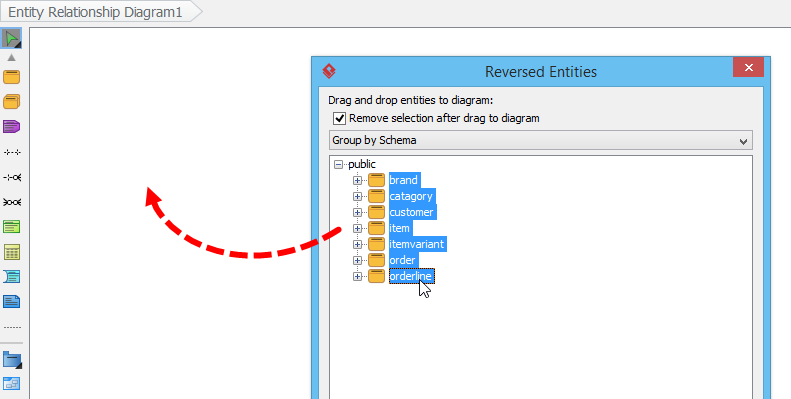This screenshot has width=791, height=399.
Task: Select the order entity
Action: (403, 260)
